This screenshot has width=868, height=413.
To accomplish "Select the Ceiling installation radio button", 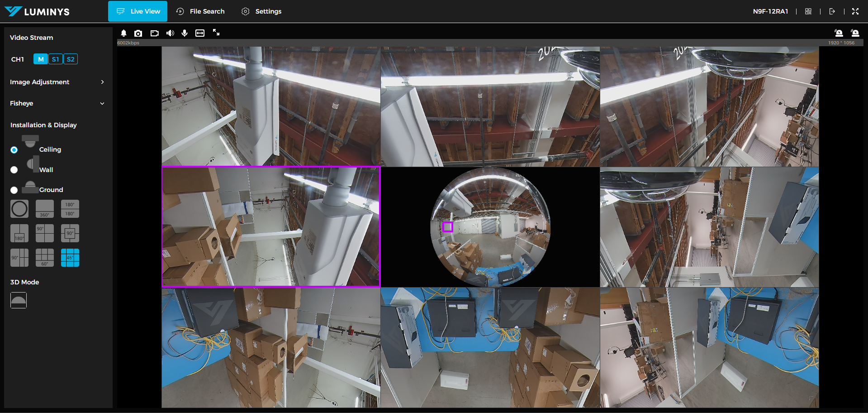I will pos(14,150).
